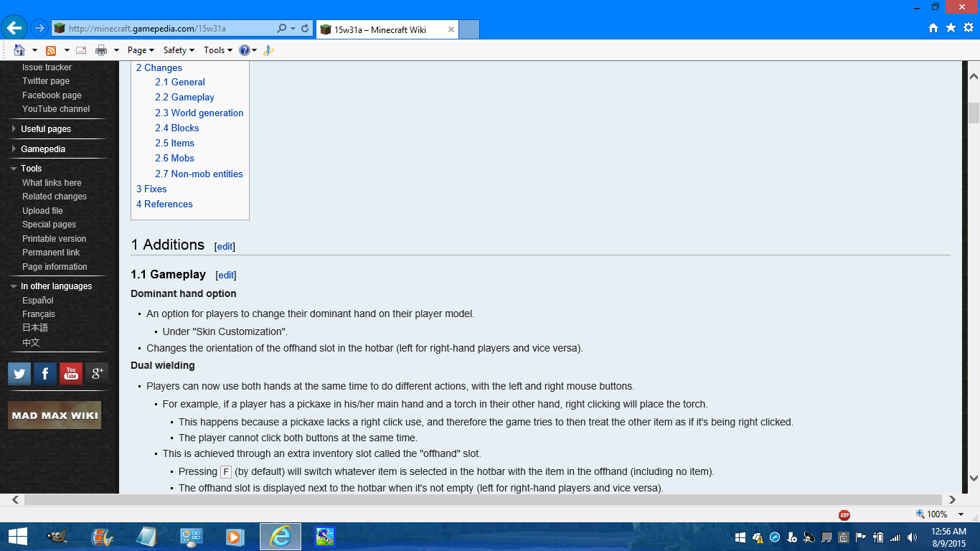The width and height of the screenshot is (980, 551).
Task: Close the 15w31a – Minecraft Wiki tab
Action: pyautogui.click(x=451, y=29)
